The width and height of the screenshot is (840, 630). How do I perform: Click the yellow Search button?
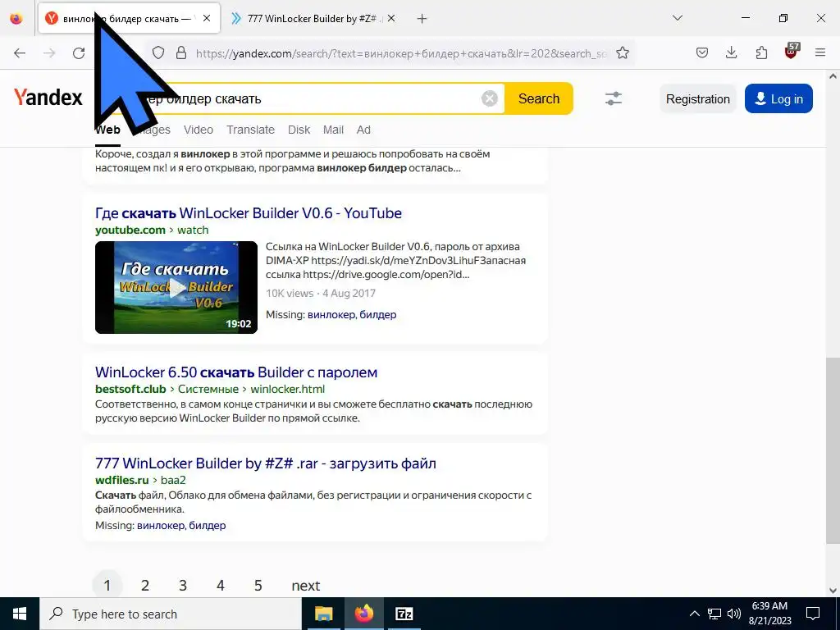[x=539, y=98]
